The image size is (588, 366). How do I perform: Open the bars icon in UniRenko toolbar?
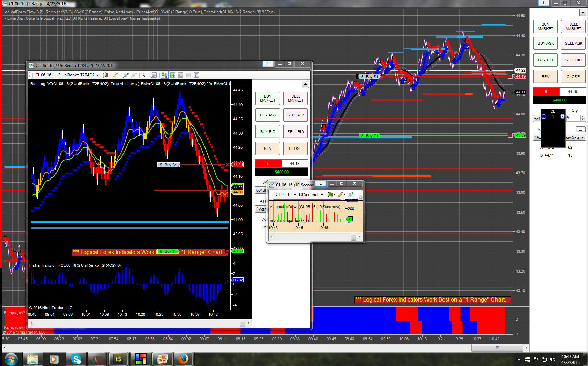pyautogui.click(x=172, y=75)
